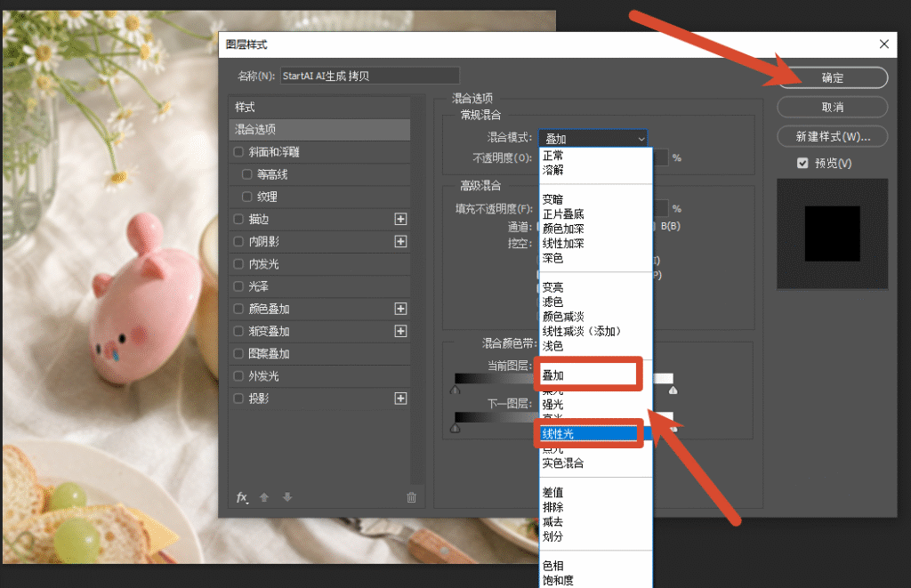Viewport: 911px width, 588px height.
Task: Click plus icon next to 颜色叠加
Action: (x=400, y=309)
